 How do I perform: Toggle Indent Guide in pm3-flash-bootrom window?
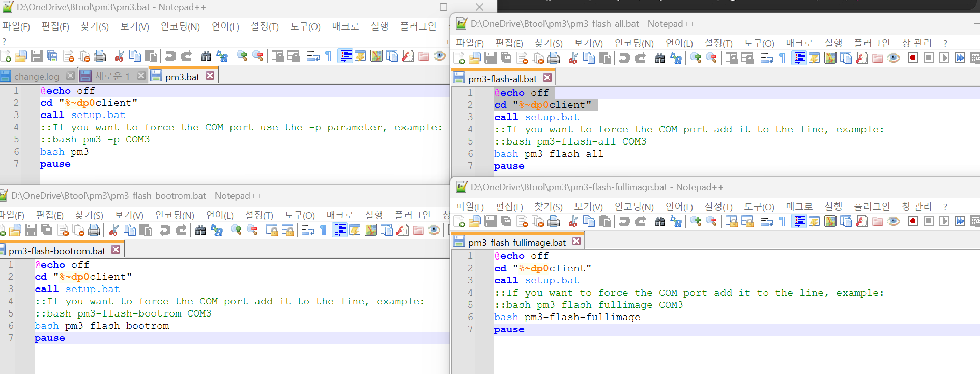[340, 230]
